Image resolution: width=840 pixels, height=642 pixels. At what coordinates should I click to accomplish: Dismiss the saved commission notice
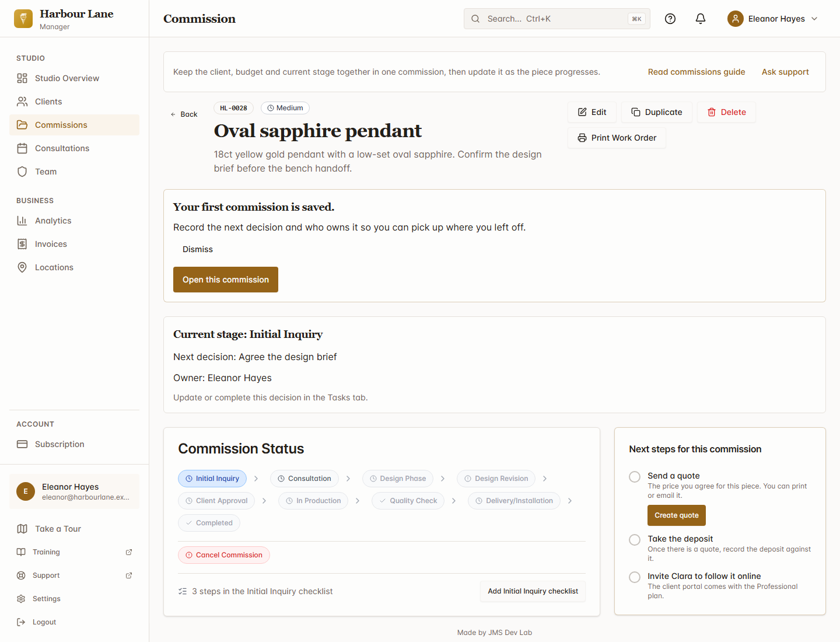[198, 249]
